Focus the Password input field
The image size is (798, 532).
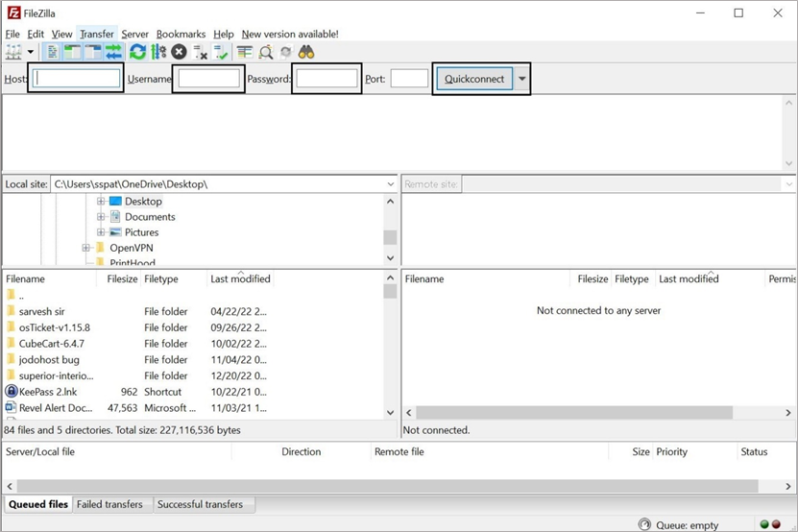[326, 79]
